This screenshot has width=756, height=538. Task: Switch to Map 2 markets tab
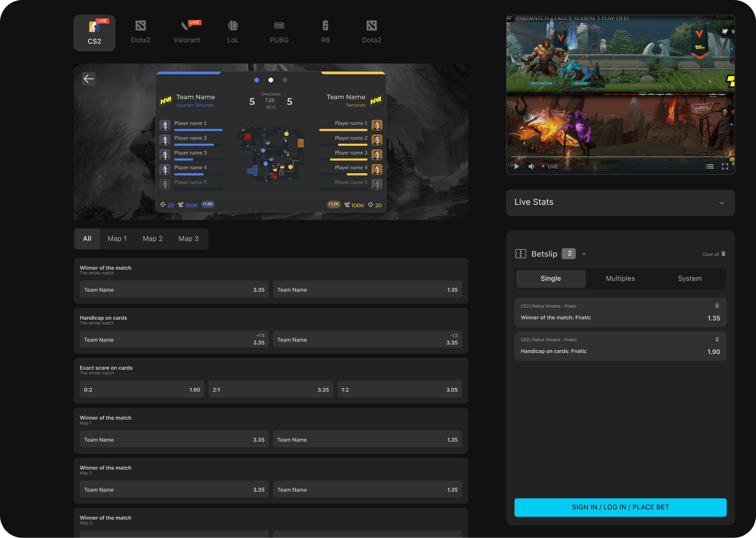click(x=153, y=239)
